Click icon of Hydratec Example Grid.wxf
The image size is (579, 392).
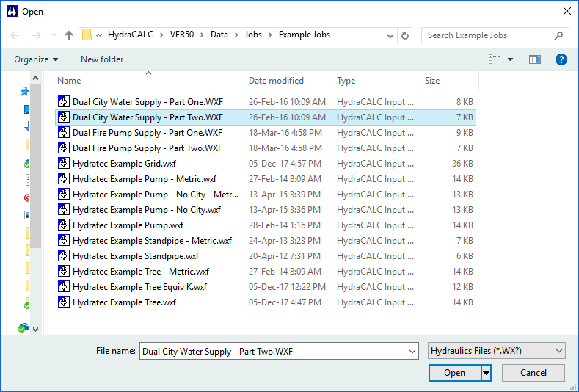pyautogui.click(x=64, y=163)
